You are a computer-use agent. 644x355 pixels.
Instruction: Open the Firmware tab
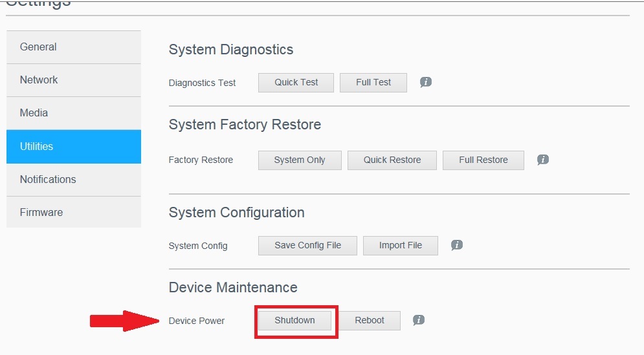point(73,212)
